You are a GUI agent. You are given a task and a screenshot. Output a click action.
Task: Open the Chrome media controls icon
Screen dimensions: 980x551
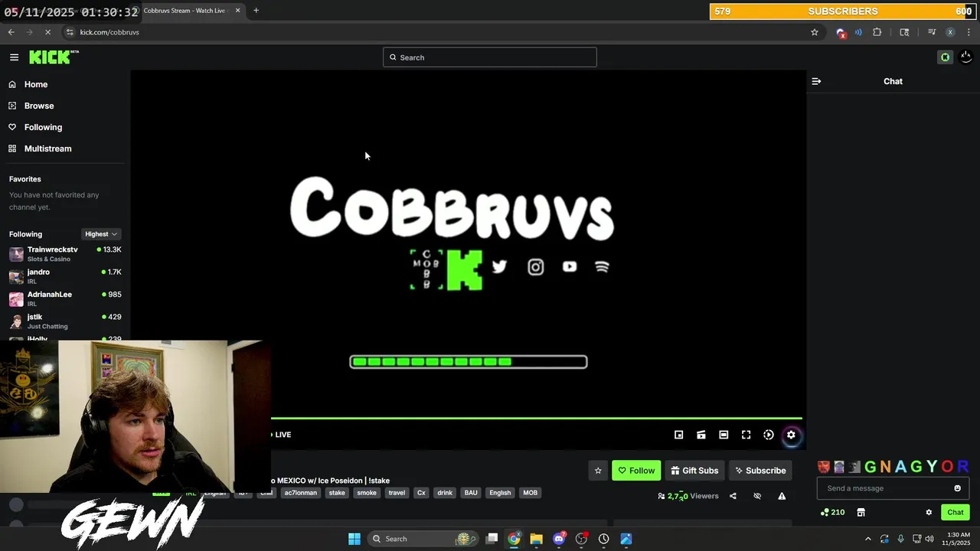[x=932, y=32]
